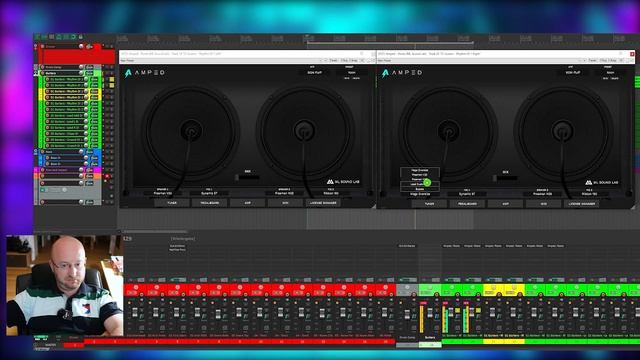Switch to AMP view in left Amped window
640x360 pixels.
click(247, 203)
